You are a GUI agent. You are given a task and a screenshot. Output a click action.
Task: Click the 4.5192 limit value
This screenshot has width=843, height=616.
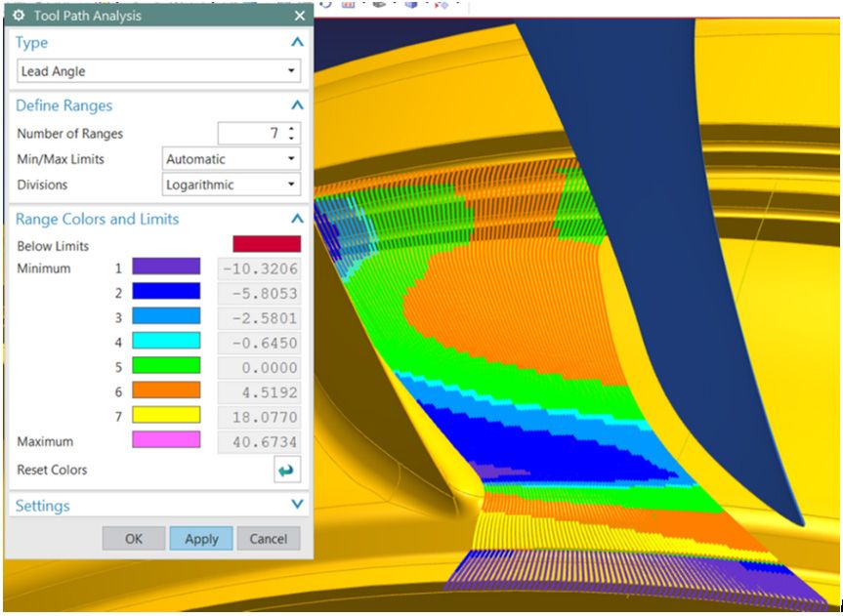(x=259, y=392)
